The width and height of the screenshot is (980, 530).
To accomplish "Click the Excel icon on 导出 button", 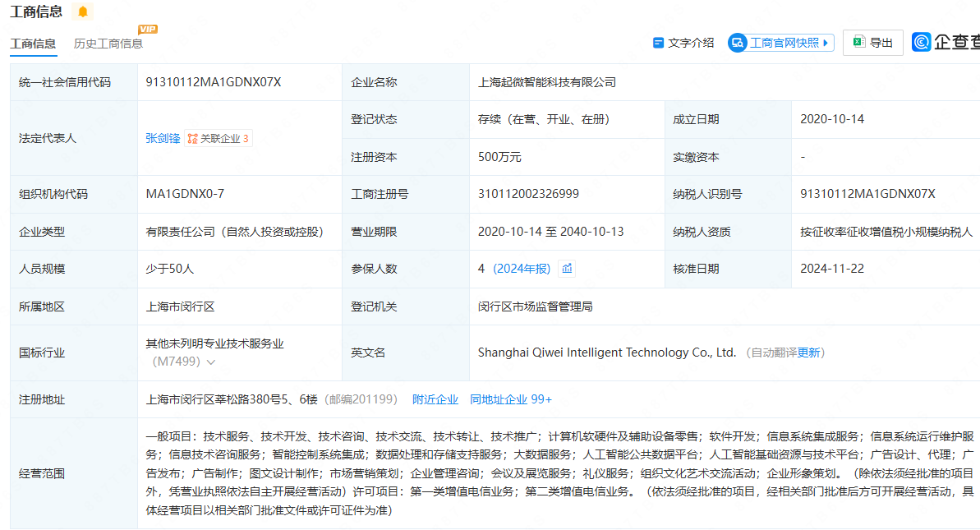I will [x=859, y=43].
